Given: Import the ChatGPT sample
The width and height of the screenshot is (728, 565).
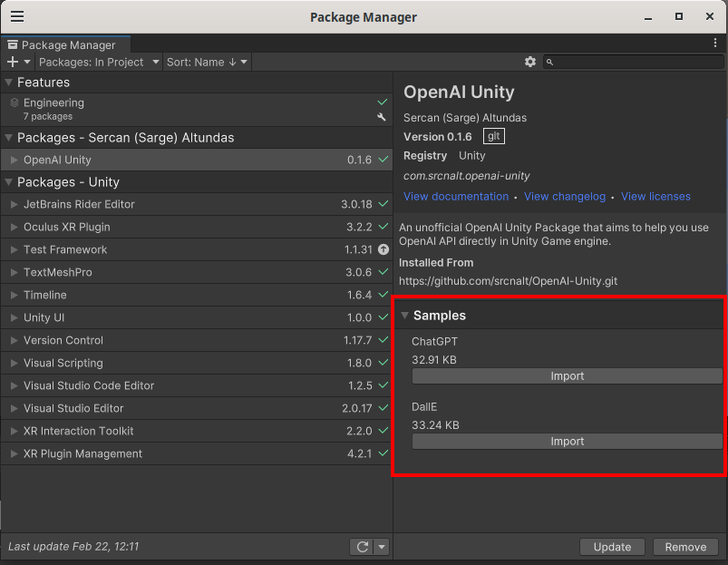Looking at the screenshot, I should [x=568, y=376].
